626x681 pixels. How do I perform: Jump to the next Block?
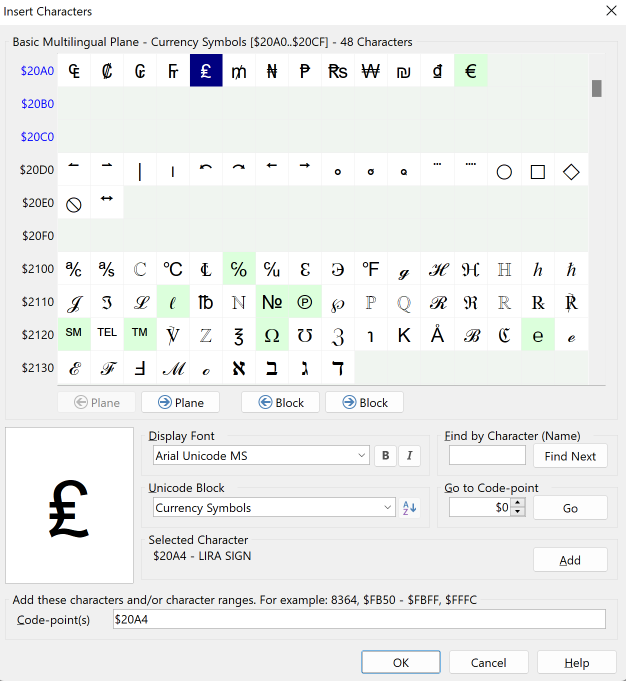tap(364, 402)
